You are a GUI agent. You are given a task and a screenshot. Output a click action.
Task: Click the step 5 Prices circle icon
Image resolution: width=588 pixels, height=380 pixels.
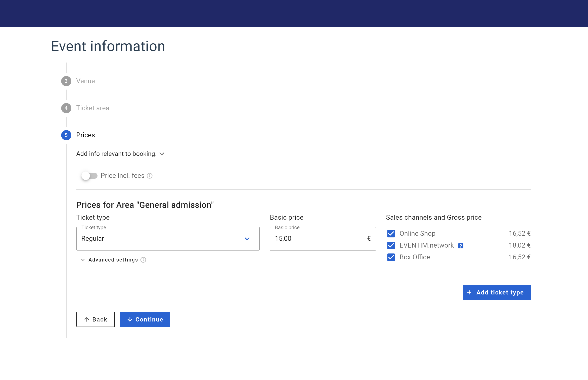coord(66,135)
